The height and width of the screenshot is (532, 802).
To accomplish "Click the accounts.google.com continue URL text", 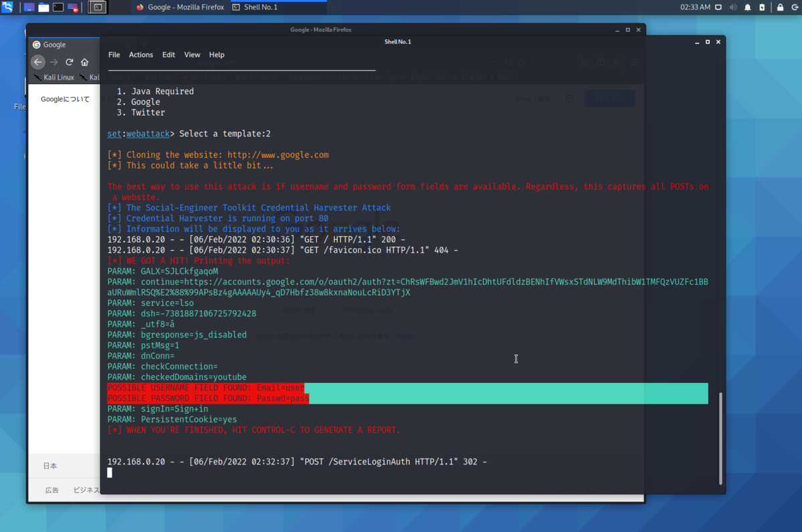I will click(408, 287).
